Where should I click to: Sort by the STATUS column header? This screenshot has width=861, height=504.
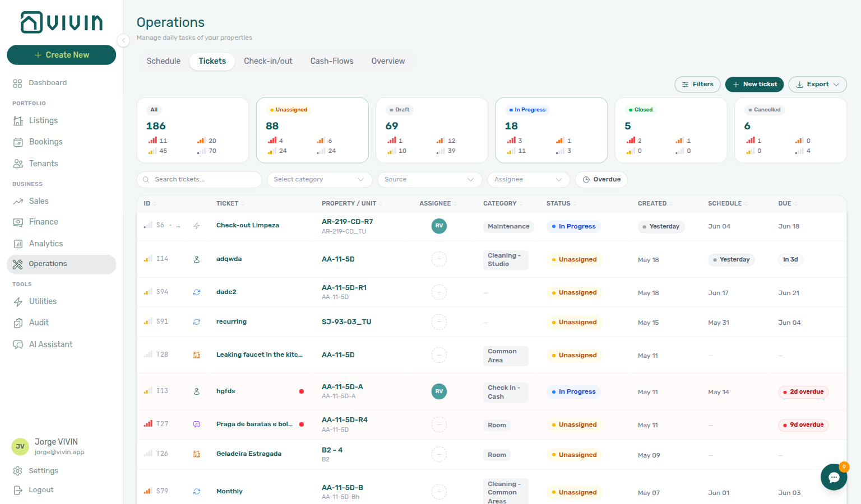[561, 204]
